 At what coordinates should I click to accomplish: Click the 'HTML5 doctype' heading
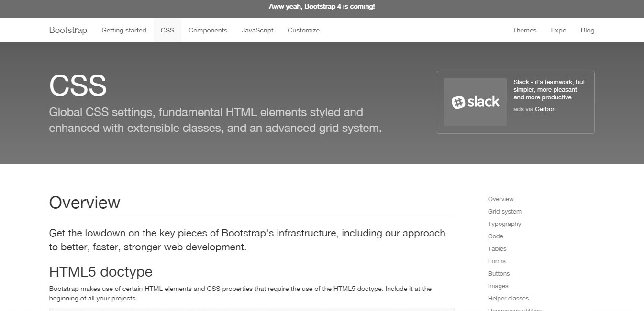100,272
